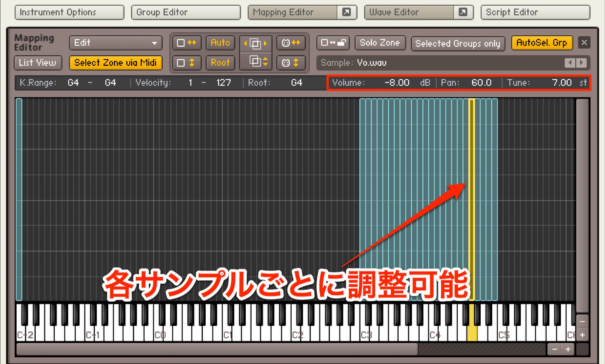Open the Script Editor tab
The image size is (605, 364).
535,12
